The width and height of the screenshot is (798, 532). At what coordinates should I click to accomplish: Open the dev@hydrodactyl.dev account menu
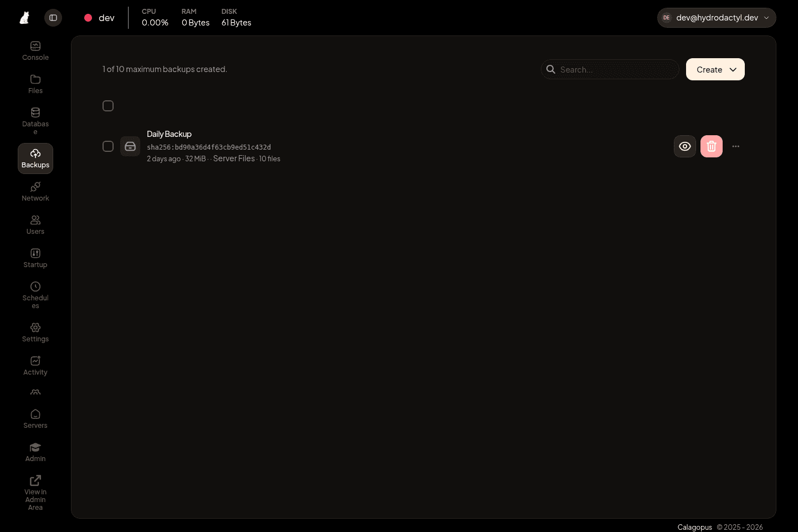click(717, 18)
